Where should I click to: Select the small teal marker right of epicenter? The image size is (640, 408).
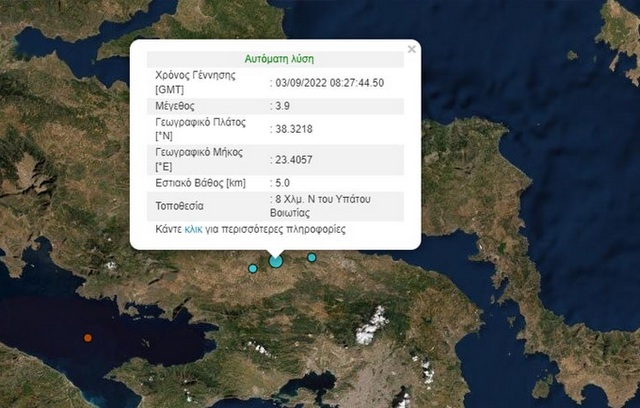pos(311,258)
